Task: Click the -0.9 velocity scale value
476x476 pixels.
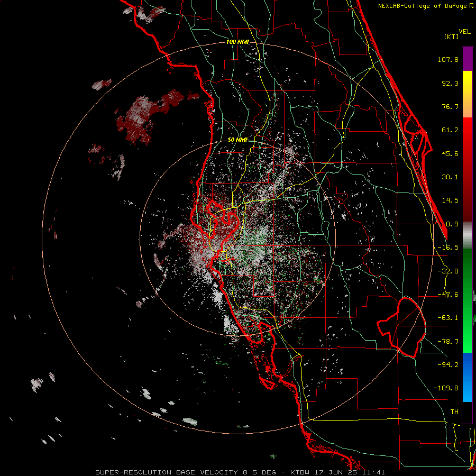Action: [450, 224]
